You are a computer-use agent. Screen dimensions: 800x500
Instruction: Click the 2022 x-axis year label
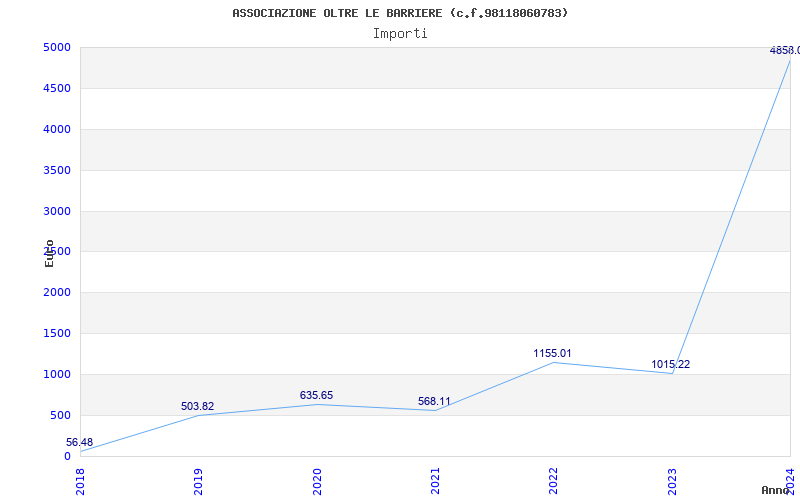pos(554,482)
